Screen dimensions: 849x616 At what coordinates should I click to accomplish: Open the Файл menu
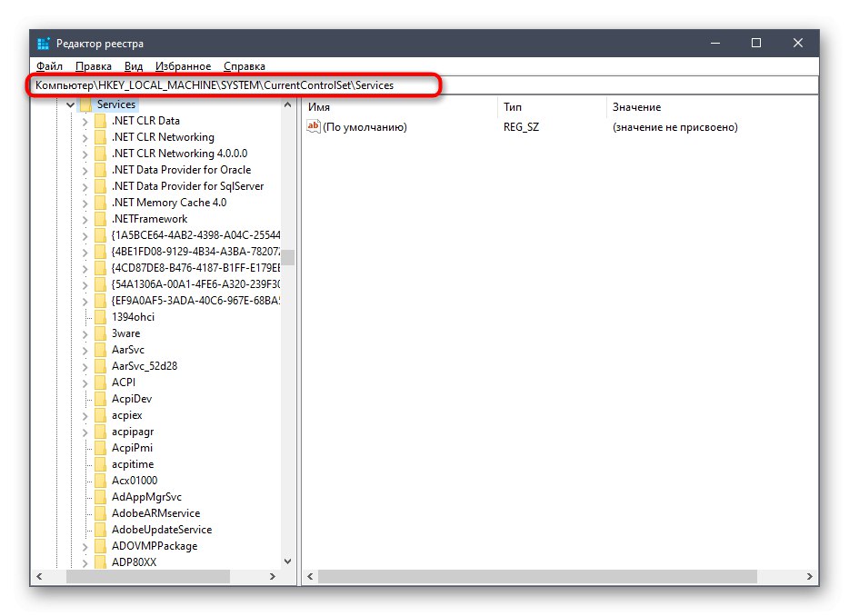coord(49,66)
